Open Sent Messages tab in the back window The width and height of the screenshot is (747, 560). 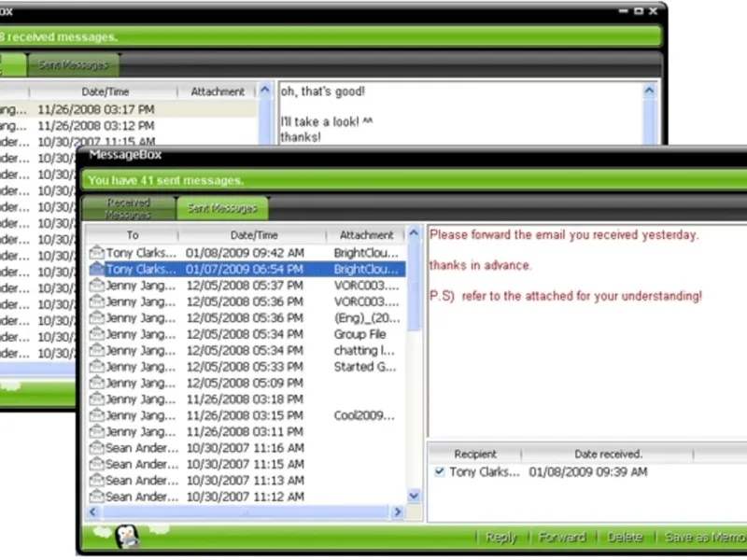pyautogui.click(x=74, y=65)
